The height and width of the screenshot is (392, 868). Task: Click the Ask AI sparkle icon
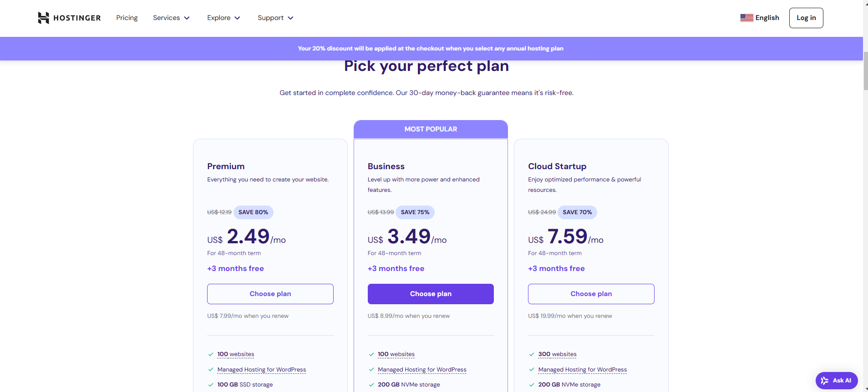click(825, 381)
